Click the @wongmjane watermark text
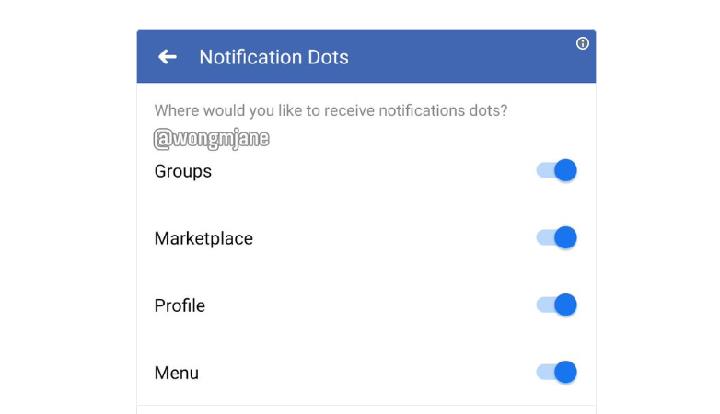The width and height of the screenshot is (720, 414). [211, 140]
